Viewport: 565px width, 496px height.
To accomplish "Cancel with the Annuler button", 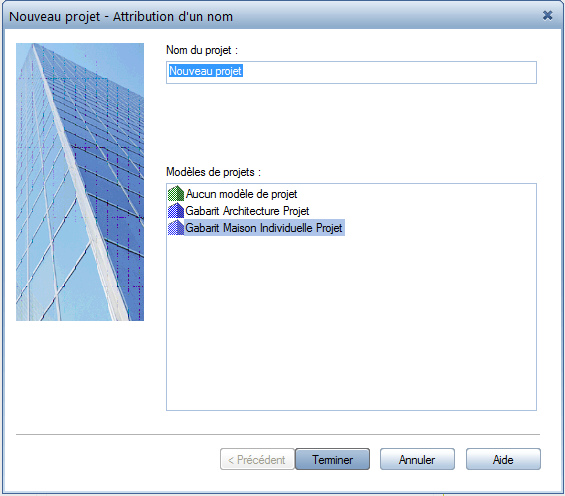I will coord(417,459).
